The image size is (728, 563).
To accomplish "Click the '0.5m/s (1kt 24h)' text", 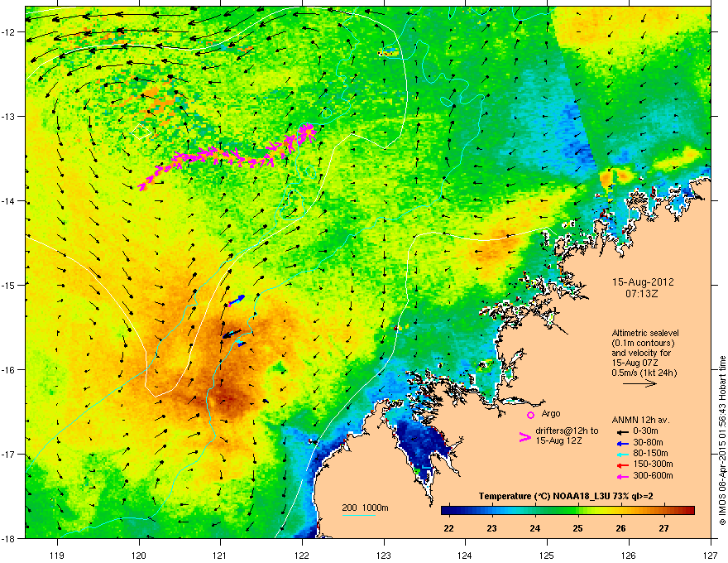I will pos(644,373).
